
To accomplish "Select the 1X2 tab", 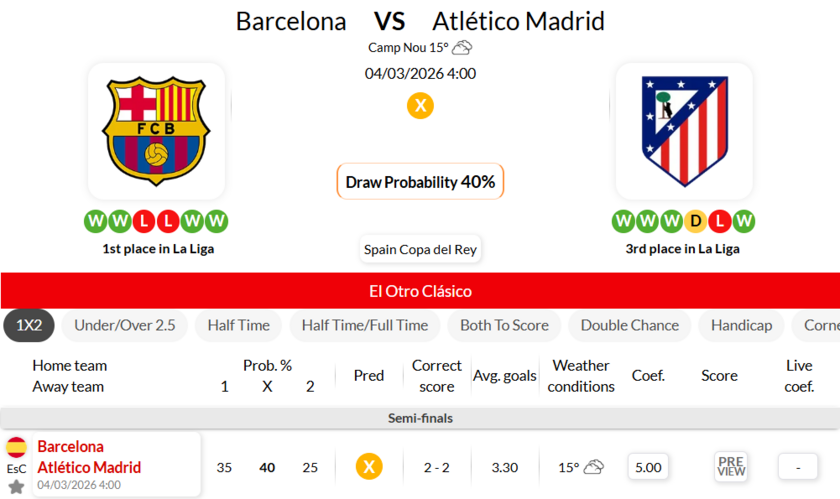I will pyautogui.click(x=29, y=325).
